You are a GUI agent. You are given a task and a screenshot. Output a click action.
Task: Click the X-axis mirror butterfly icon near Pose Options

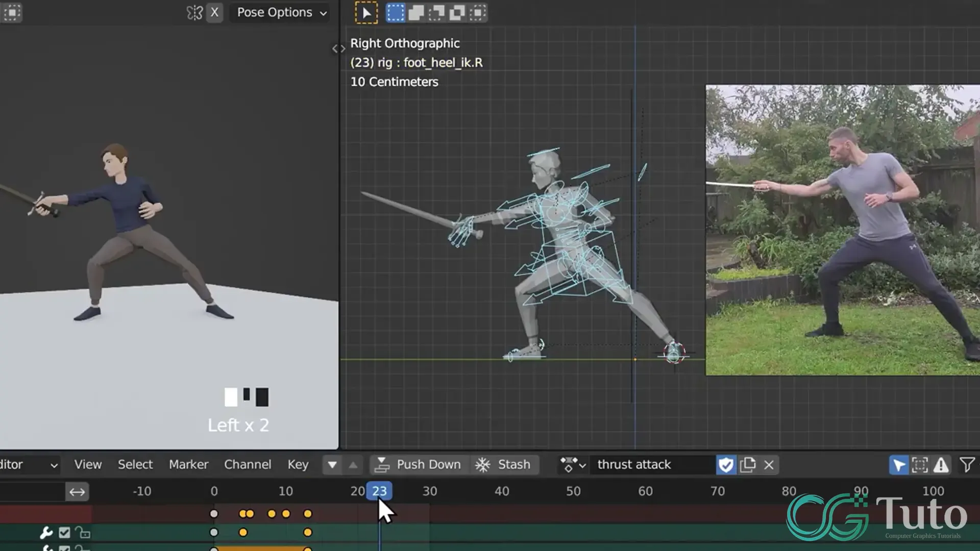[x=194, y=13]
